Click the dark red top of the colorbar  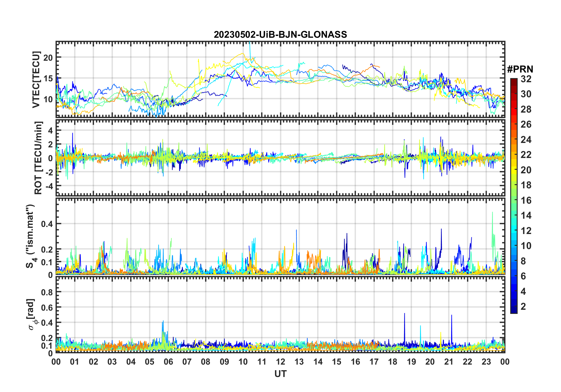514,80
